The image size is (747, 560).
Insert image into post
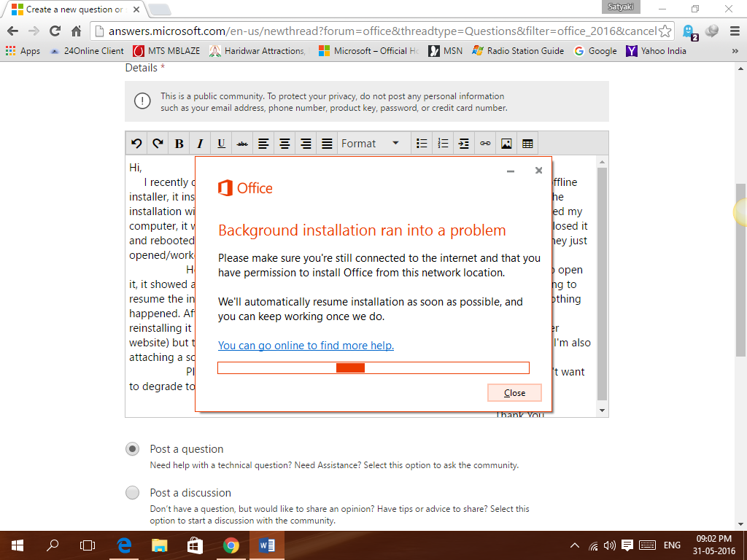point(506,144)
